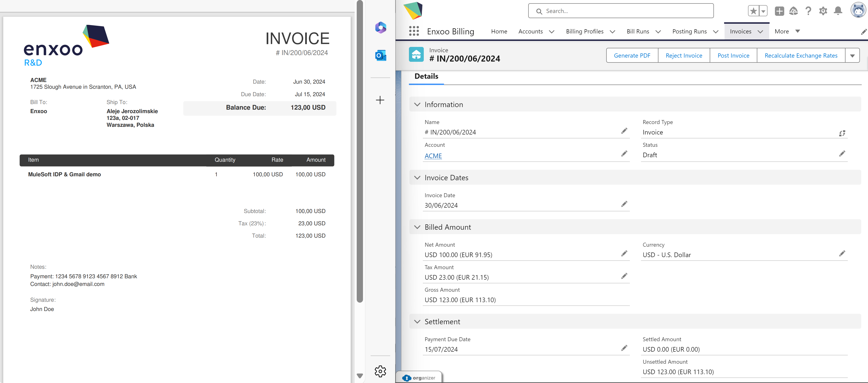This screenshot has height=383, width=868.
Task: Expand the Invoices navigation dropdown
Action: pyautogui.click(x=762, y=31)
